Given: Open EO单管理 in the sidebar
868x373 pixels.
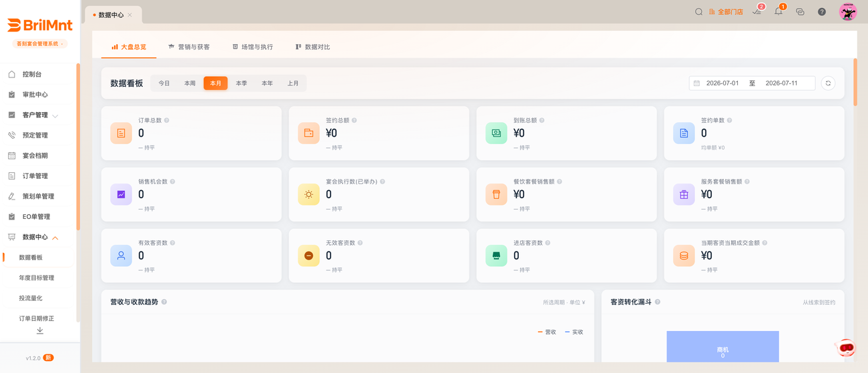Looking at the screenshot, I should (x=39, y=217).
